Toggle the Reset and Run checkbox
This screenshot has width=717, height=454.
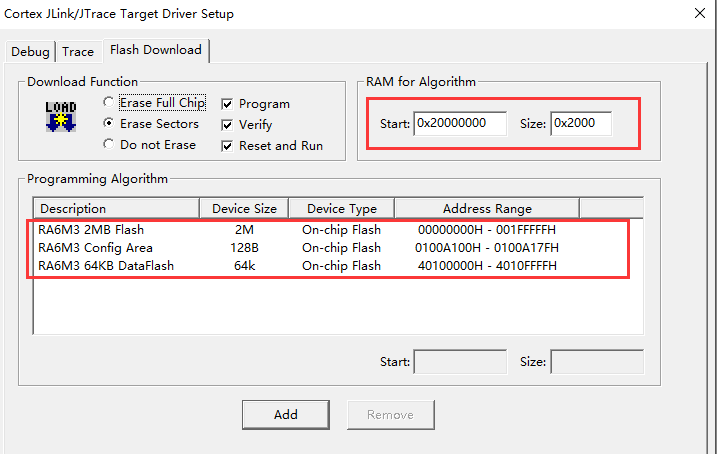click(x=227, y=146)
